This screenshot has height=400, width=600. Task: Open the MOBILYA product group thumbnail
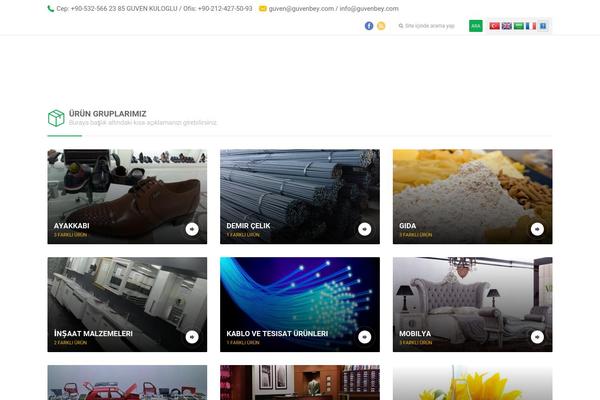pyautogui.click(x=472, y=304)
